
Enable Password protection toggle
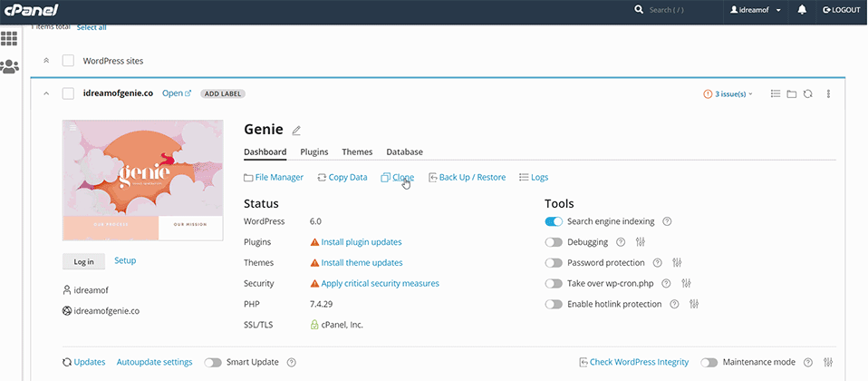pos(554,262)
